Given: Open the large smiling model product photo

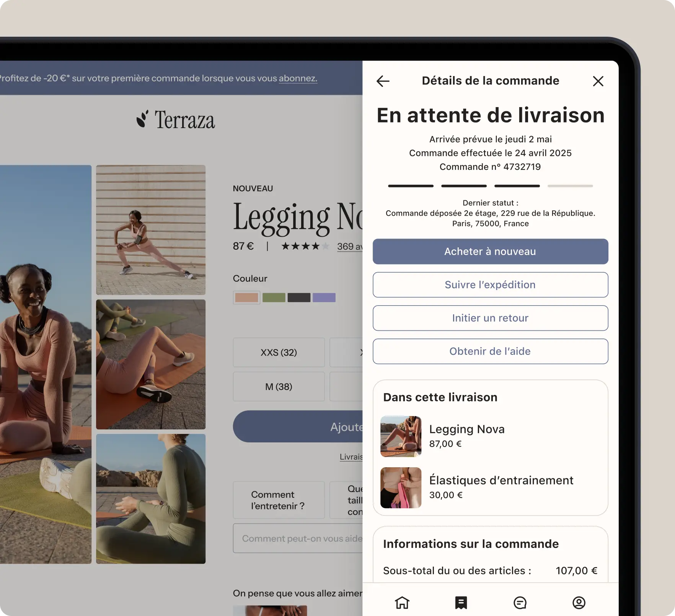Looking at the screenshot, I should pyautogui.click(x=46, y=364).
